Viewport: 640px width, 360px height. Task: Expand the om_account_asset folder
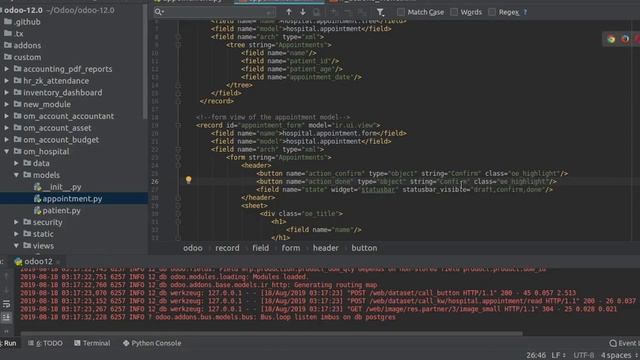[x=7, y=128]
